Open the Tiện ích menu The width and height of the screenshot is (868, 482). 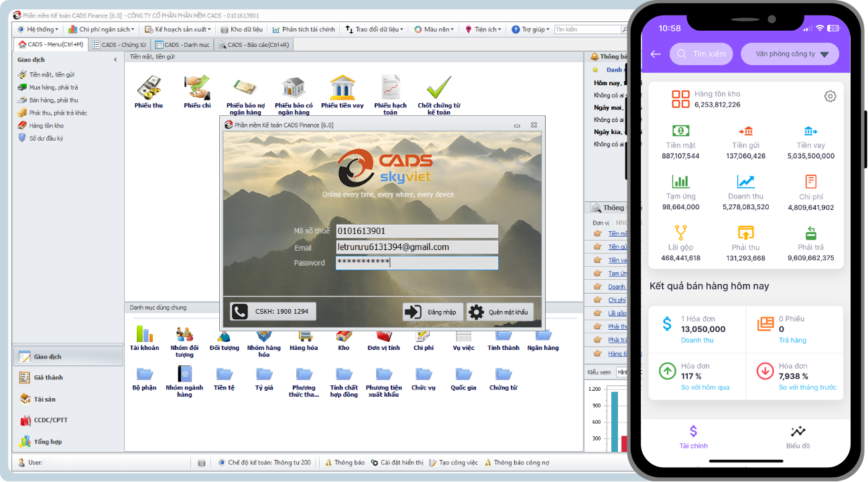[x=483, y=29]
